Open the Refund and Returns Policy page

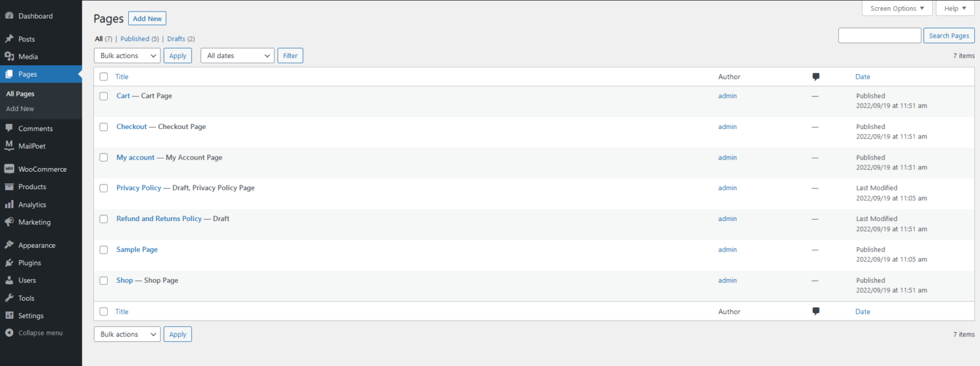point(159,218)
